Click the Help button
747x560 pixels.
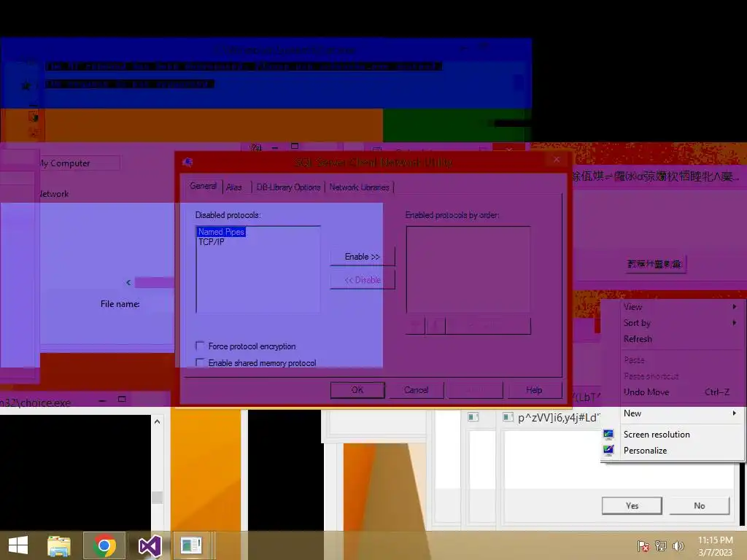(534, 390)
